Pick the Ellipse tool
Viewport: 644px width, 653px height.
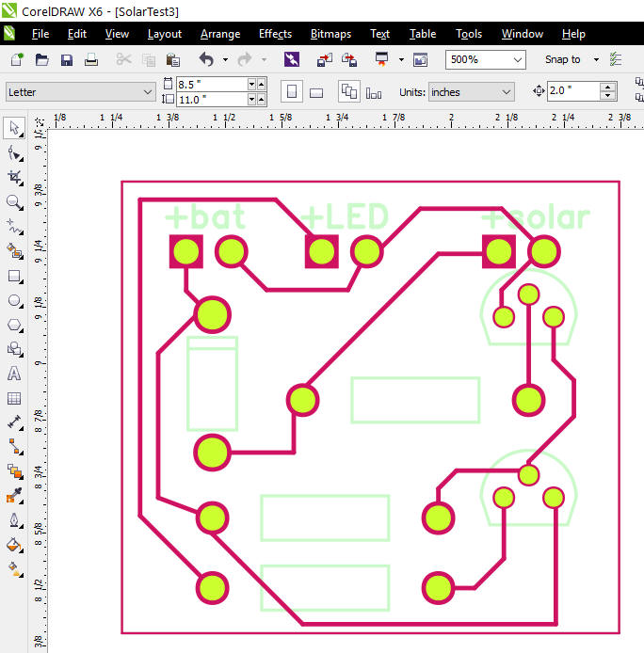tap(14, 300)
